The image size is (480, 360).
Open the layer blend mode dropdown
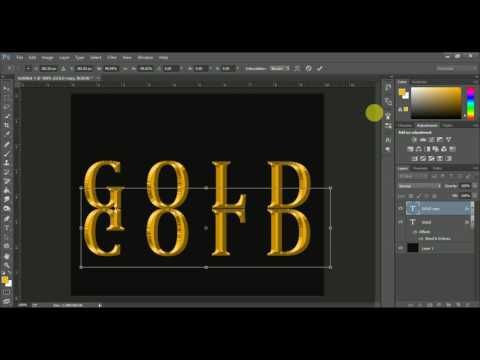coord(420,186)
